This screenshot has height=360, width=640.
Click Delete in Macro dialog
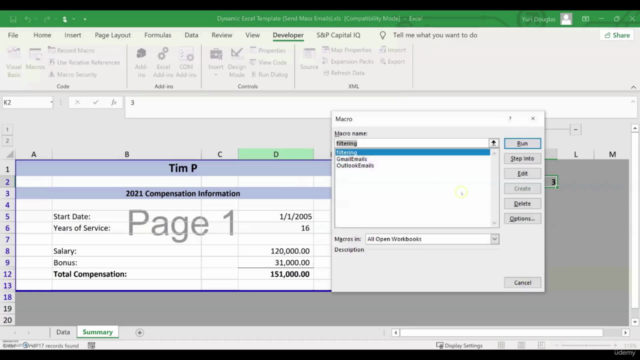[522, 203]
